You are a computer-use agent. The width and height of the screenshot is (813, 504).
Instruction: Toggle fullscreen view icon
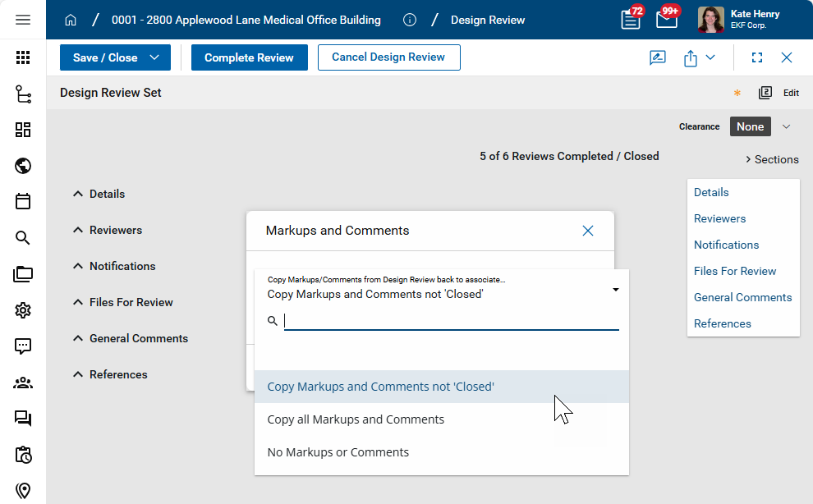click(x=757, y=57)
